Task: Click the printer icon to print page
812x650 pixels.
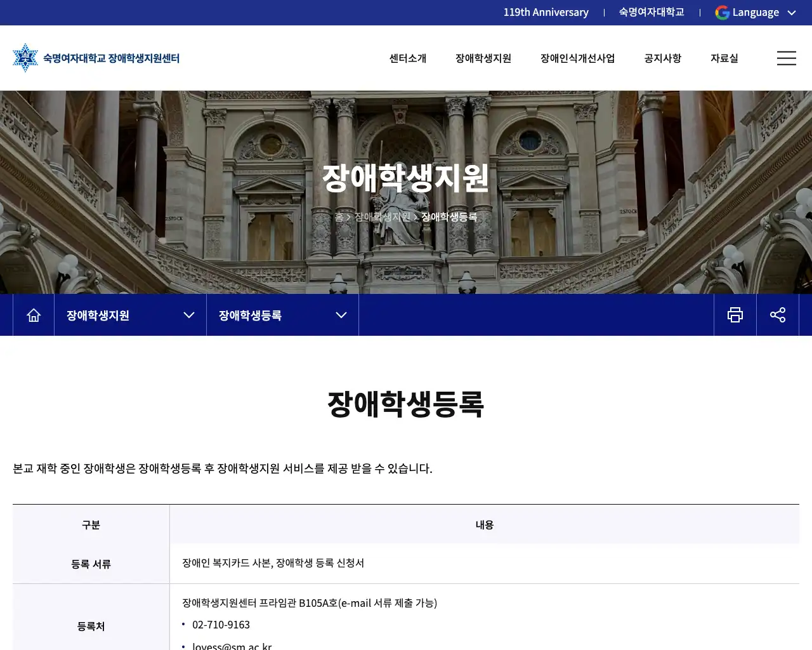Action: [x=735, y=315]
